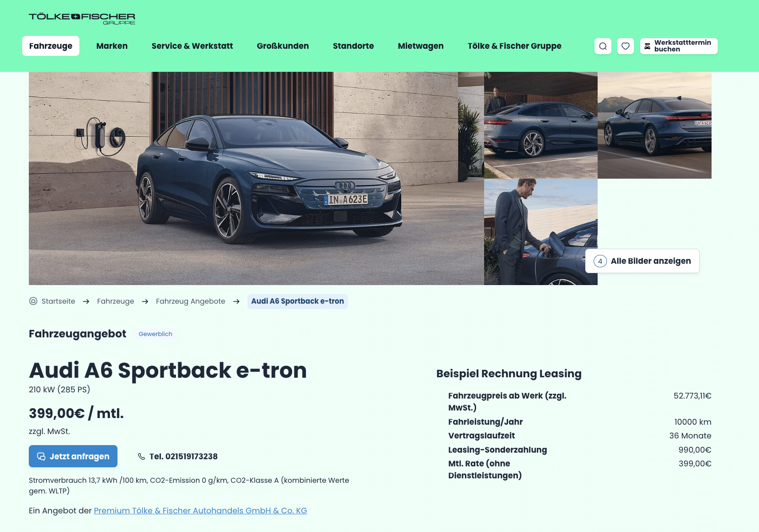Open the Mietwagen navigation item

[x=421, y=46]
